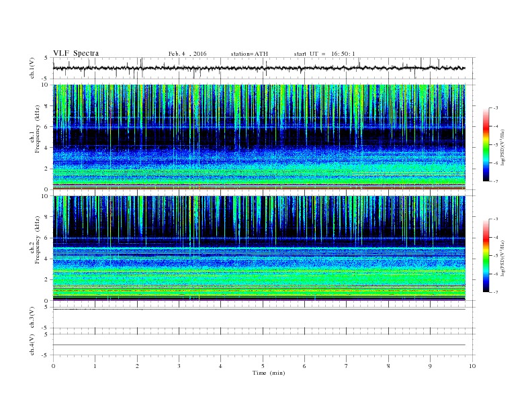
Task: Click the ch.1 PSD color scale bar
Action: coord(486,144)
